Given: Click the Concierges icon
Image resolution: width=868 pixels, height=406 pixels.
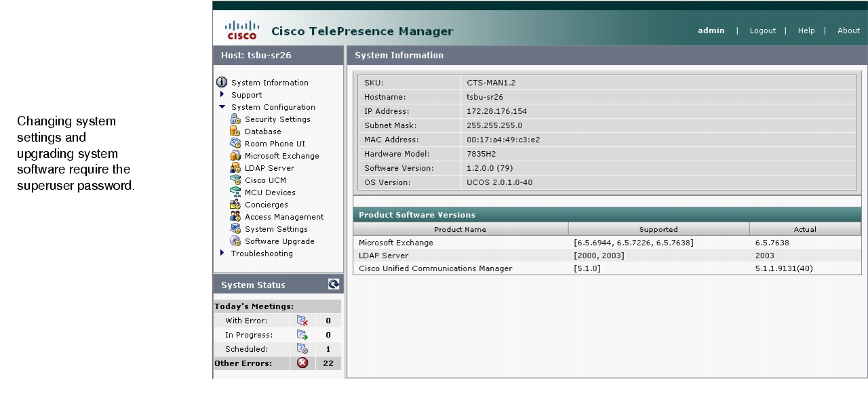Looking at the screenshot, I should (235, 205).
